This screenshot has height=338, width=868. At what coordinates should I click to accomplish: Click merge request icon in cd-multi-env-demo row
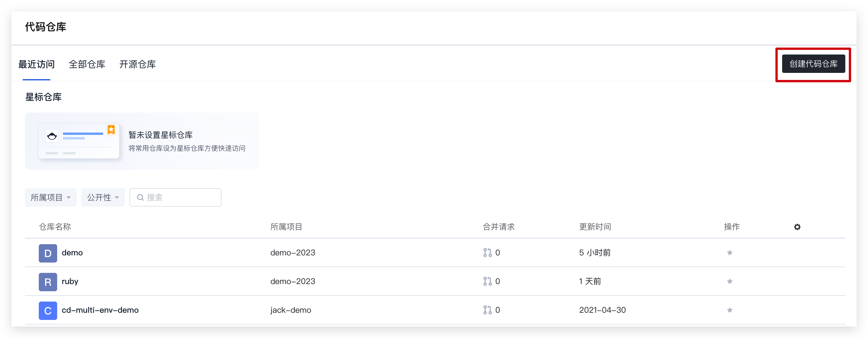coord(487,310)
